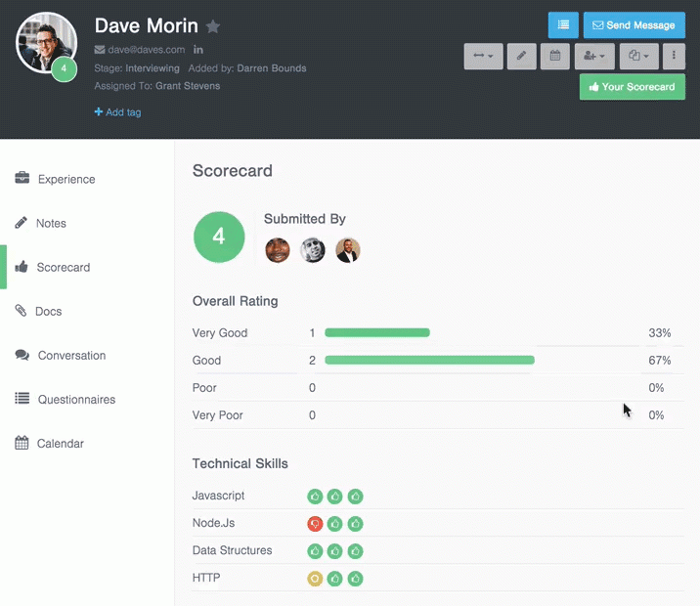This screenshot has width=700, height=606.
Task: Expand the copy documents dropdown
Action: pos(638,57)
